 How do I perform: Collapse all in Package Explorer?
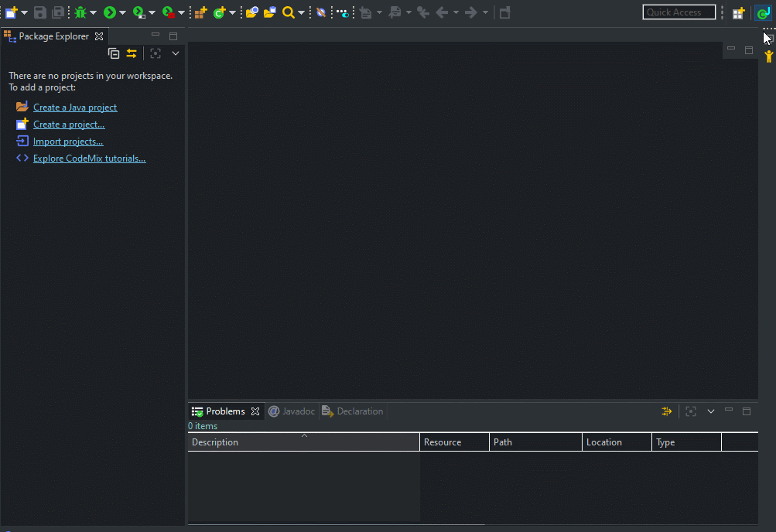tap(114, 53)
